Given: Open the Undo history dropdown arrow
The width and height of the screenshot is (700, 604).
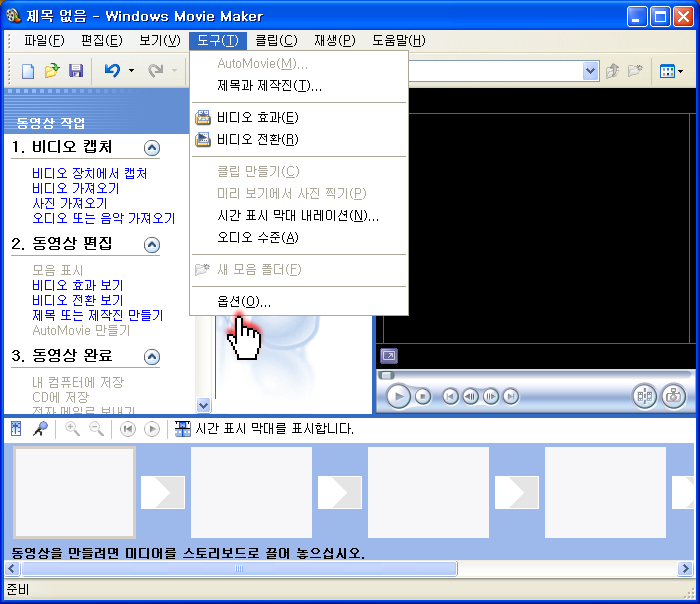Looking at the screenshot, I should click(x=131, y=71).
